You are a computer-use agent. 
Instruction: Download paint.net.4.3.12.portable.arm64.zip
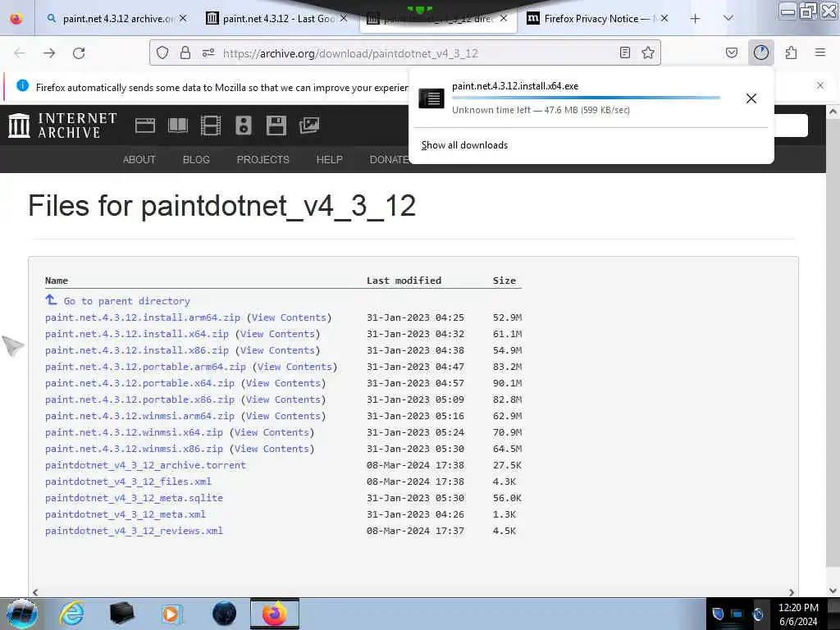[145, 367]
